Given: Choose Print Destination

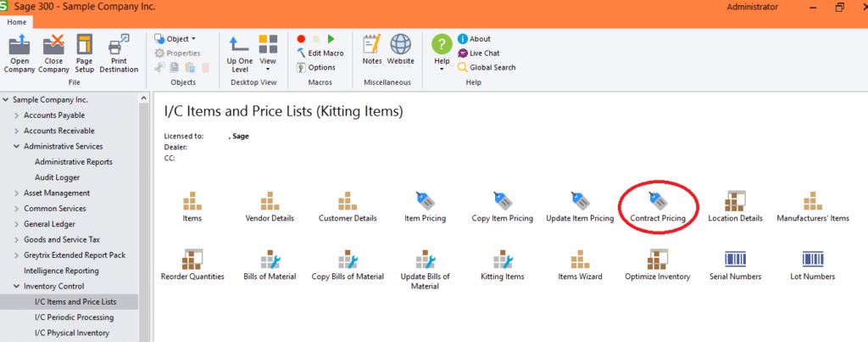Looking at the screenshot, I should (119, 53).
